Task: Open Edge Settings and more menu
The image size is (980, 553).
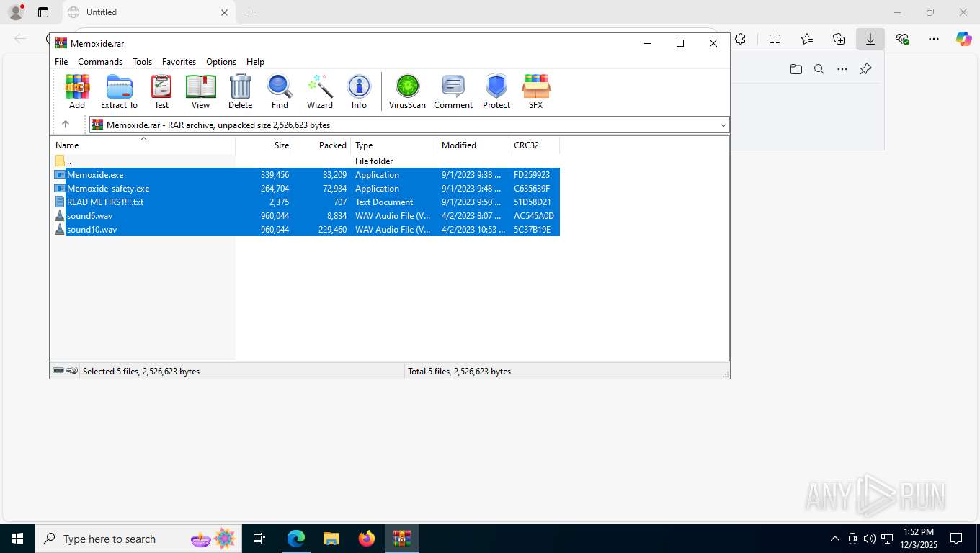Action: click(x=934, y=39)
